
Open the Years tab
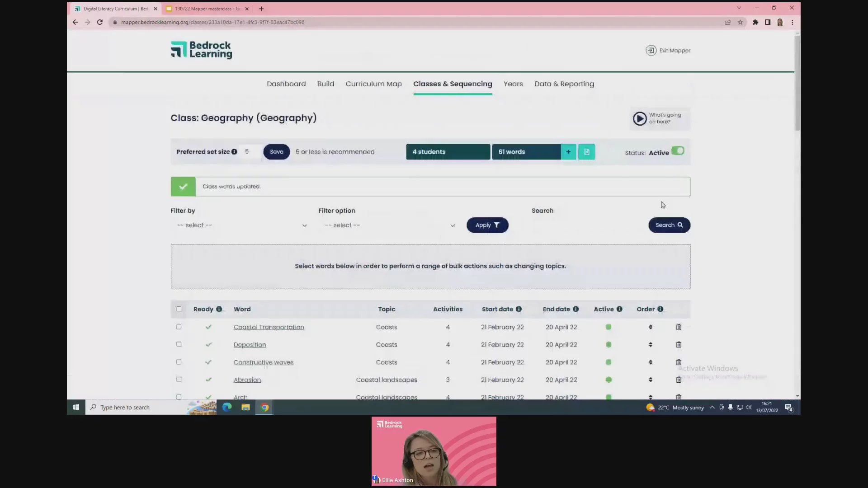[x=513, y=84]
